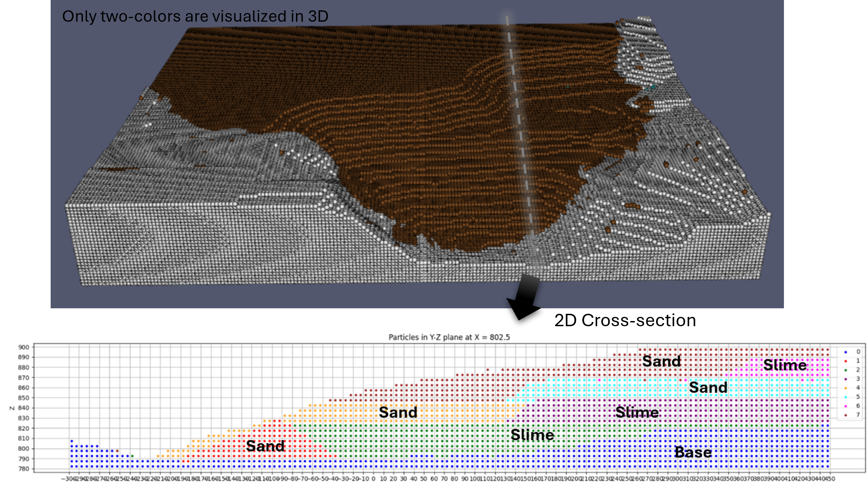This screenshot has height=485, width=868.
Task: Select the green legend marker for class 2
Action: pyautogui.click(x=846, y=370)
